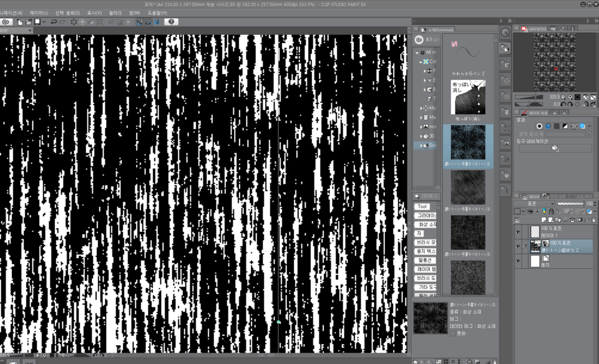Expand the 3D folder in material tree
This screenshot has height=364, width=599.
pos(421,136)
